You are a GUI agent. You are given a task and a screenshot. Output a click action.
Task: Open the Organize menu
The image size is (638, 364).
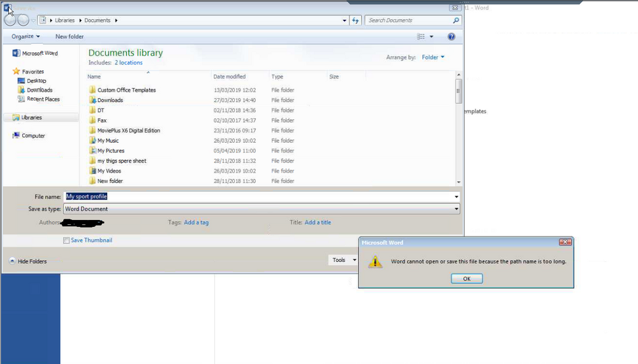26,36
